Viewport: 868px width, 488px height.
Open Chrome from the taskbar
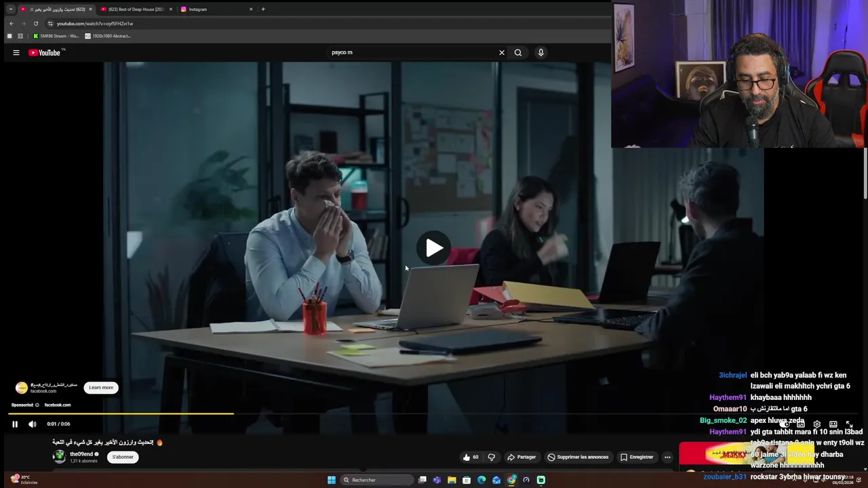click(x=511, y=480)
